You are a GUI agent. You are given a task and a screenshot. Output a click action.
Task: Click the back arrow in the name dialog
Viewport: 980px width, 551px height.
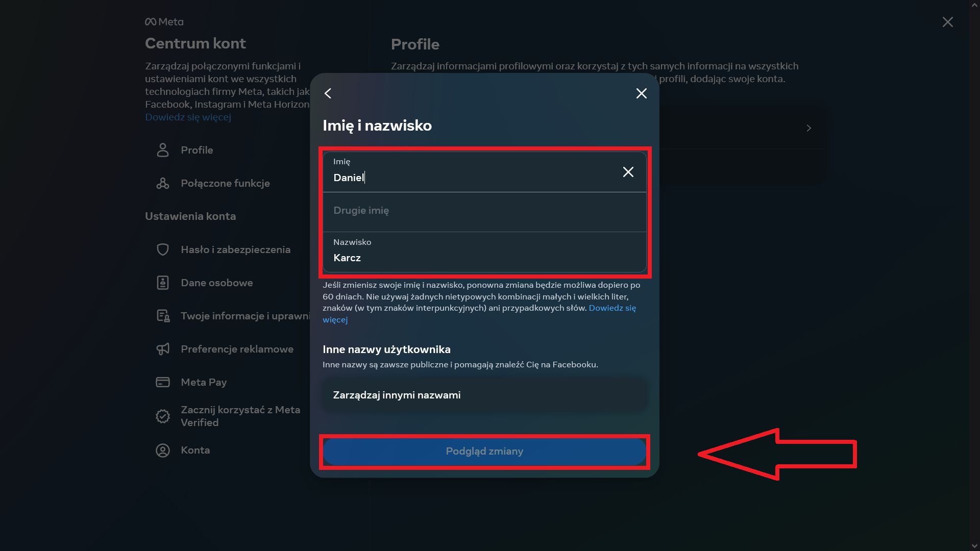(328, 93)
